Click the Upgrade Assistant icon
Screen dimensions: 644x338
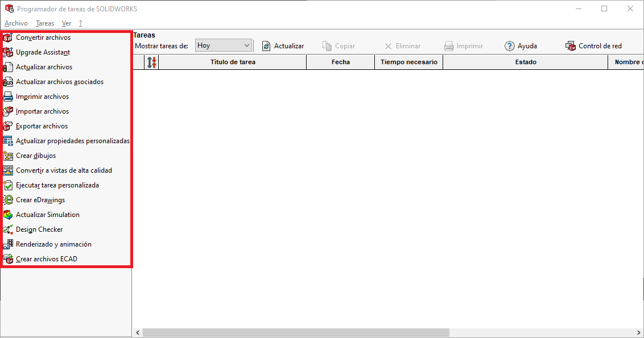(x=8, y=52)
